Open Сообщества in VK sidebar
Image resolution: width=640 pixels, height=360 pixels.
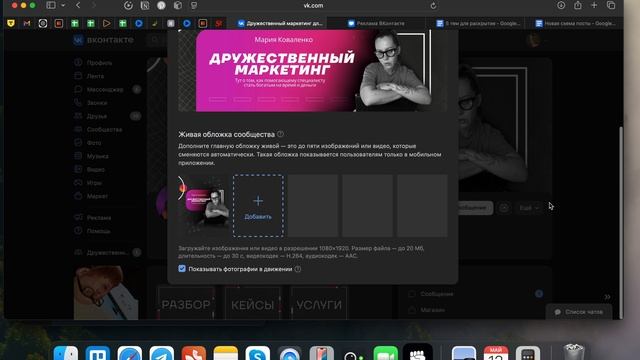104,129
